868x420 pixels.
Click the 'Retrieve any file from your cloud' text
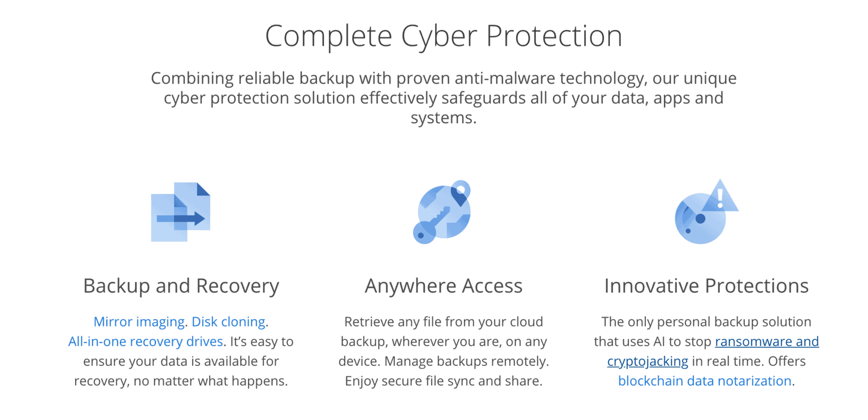tap(444, 322)
